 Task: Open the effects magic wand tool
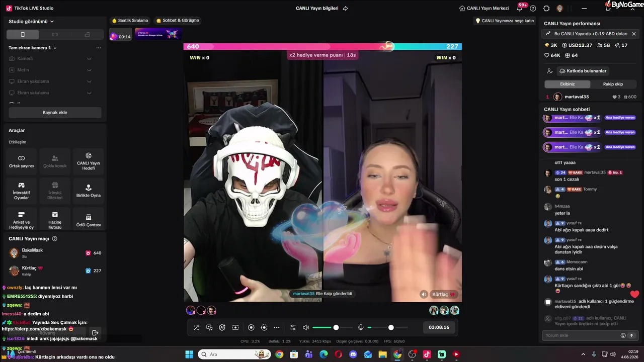coord(196,327)
